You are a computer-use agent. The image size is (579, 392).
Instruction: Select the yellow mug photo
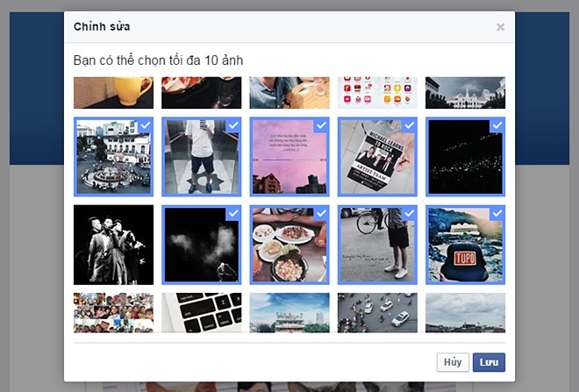113,92
